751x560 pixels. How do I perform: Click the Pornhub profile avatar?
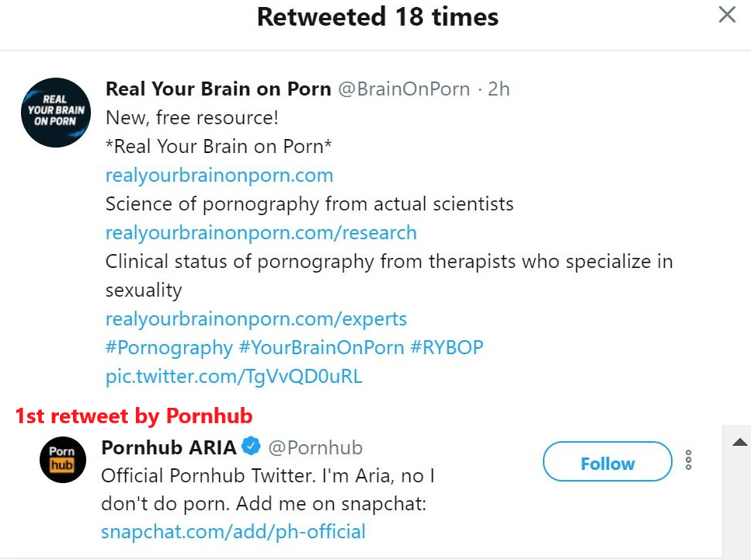62,460
